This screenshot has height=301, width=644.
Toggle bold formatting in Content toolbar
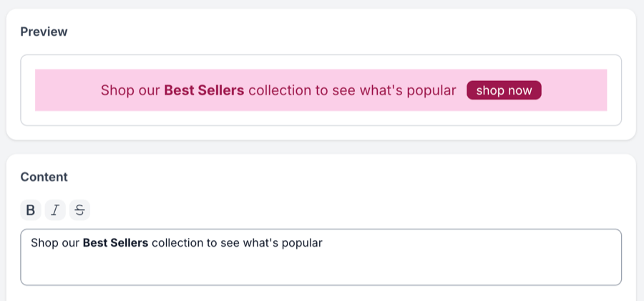(31, 210)
